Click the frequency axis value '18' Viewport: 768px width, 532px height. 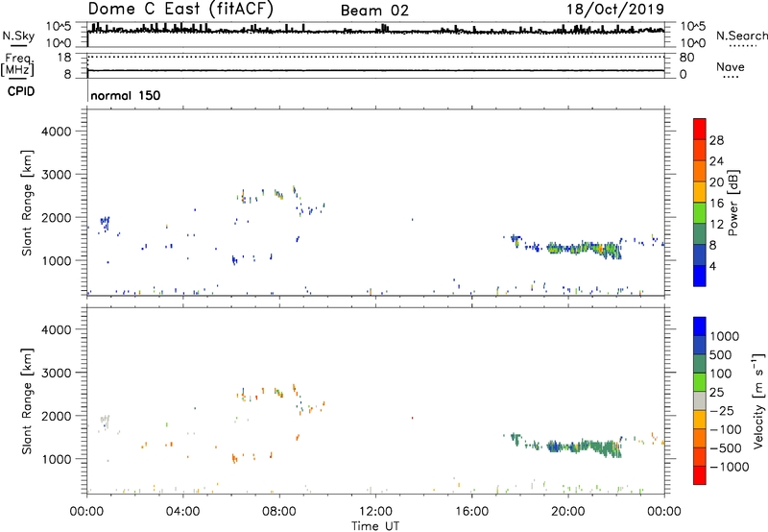click(64, 58)
